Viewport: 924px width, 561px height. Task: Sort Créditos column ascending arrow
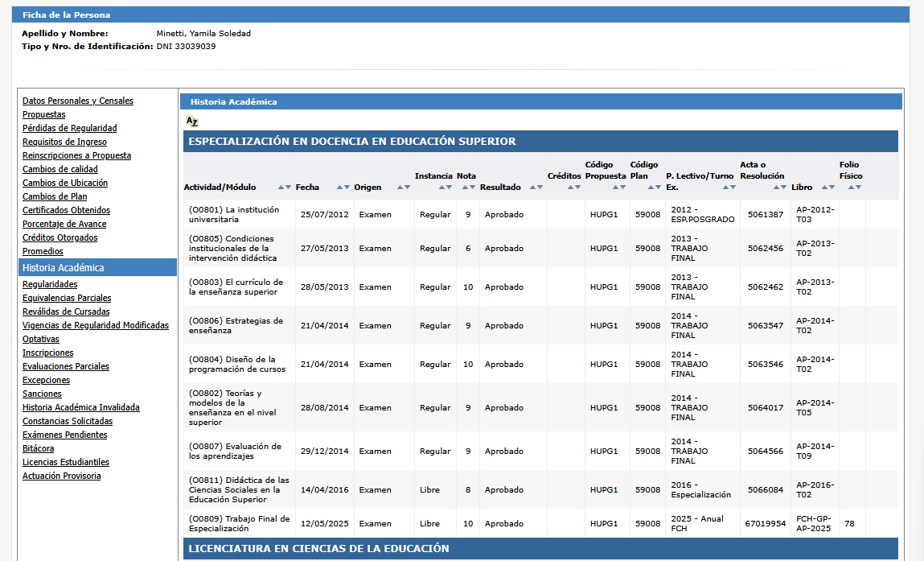tap(570, 187)
